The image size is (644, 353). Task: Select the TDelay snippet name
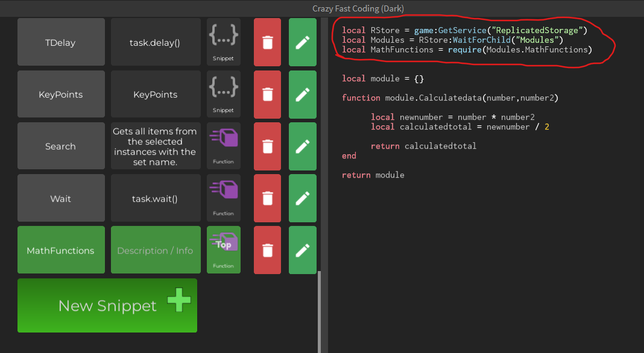[61, 42]
